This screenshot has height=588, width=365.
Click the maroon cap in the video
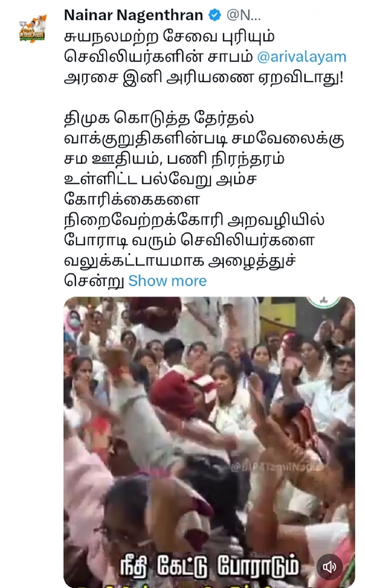(x=173, y=394)
